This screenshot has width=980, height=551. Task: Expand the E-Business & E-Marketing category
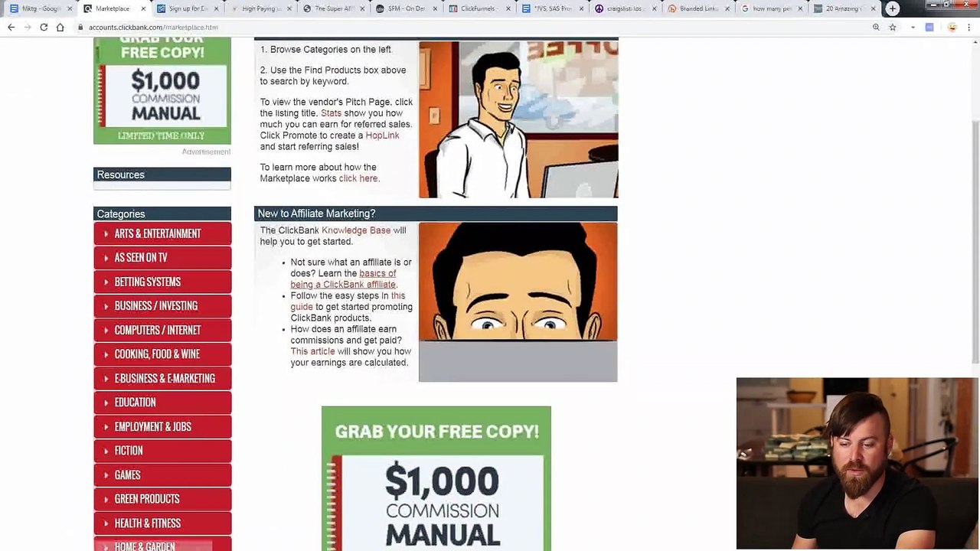point(162,378)
